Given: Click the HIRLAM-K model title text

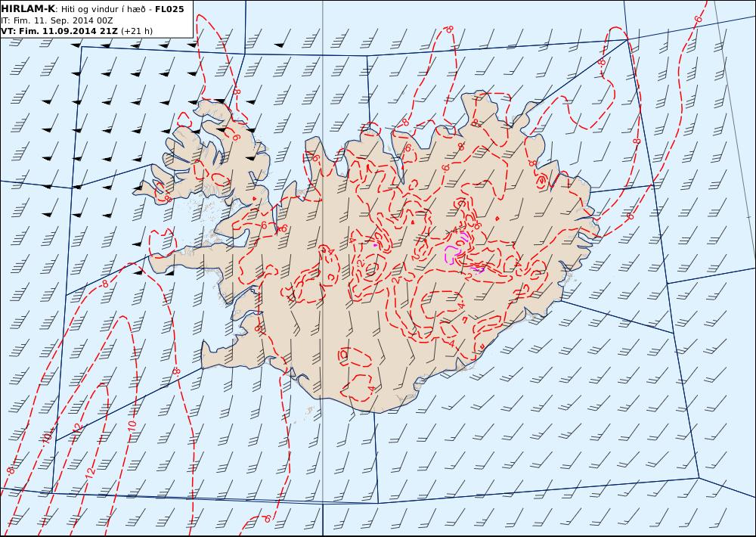Looking at the screenshot, I should (28, 9).
